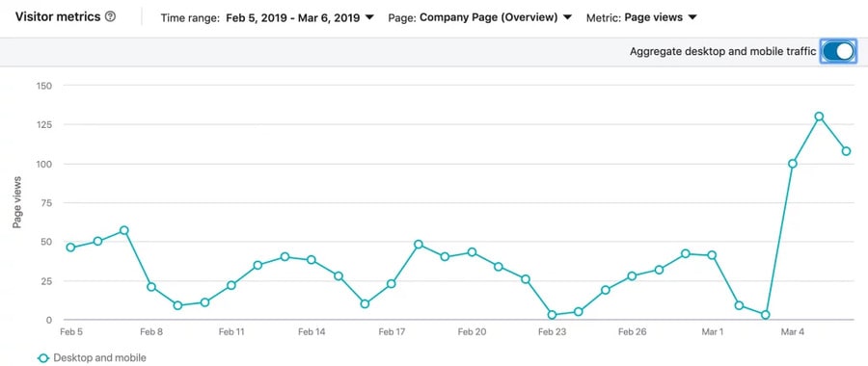
Task: Click the Desktop and mobile legend entry
Action: [92, 357]
